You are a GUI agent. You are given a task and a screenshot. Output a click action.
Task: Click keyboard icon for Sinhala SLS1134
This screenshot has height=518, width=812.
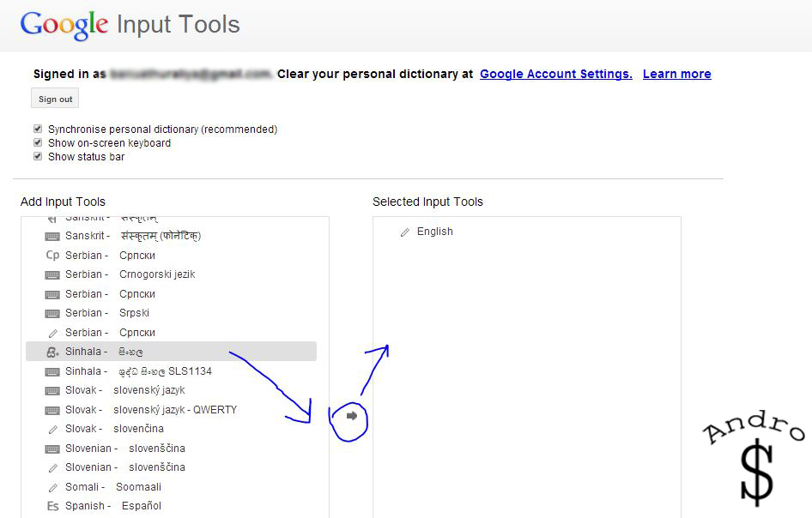click(52, 371)
